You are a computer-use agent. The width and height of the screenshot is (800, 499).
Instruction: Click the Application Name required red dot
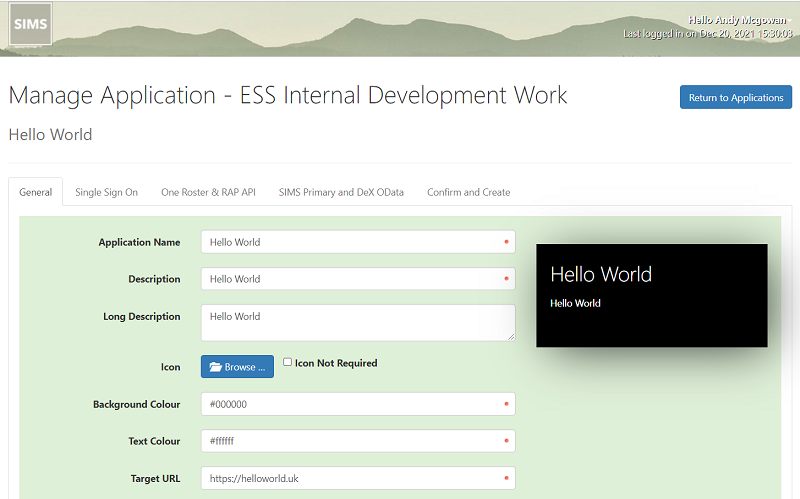tap(506, 242)
